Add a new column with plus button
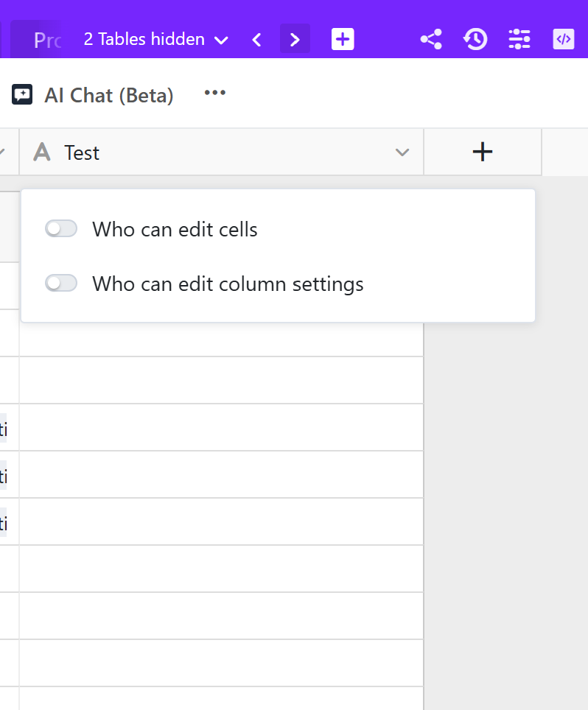The height and width of the screenshot is (710, 588). coord(483,152)
